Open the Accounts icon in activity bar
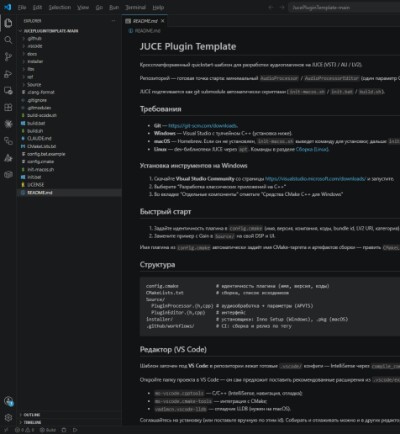 [8, 401]
